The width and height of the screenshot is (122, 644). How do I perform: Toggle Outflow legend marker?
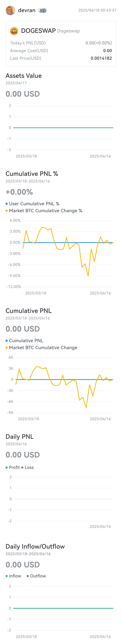[28, 576]
